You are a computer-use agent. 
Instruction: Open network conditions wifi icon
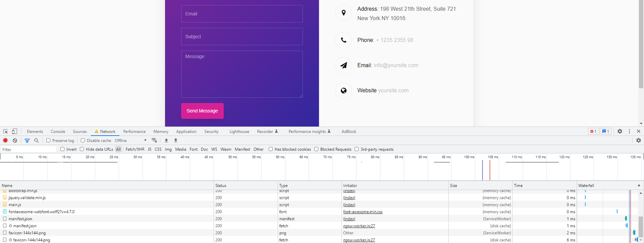155,141
